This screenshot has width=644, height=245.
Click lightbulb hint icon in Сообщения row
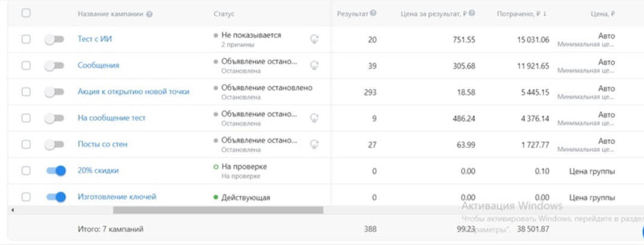click(314, 66)
